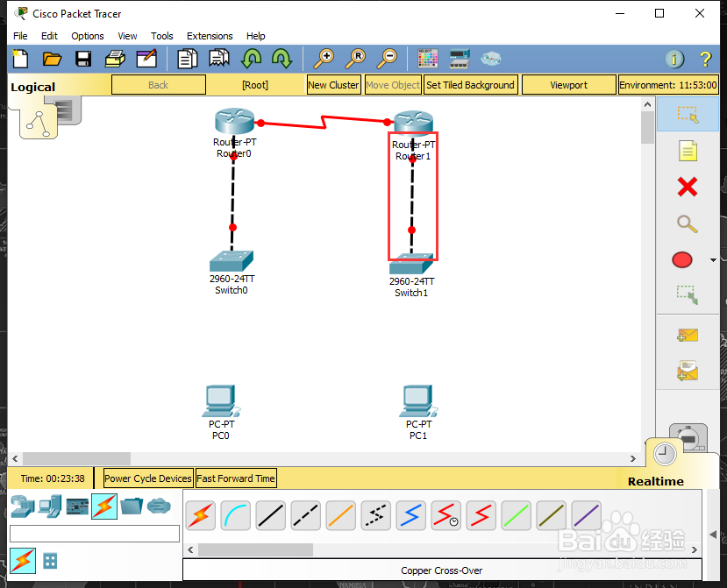This screenshot has height=588, width=727.
Task: Select Phone line connection
Action: click(x=375, y=515)
